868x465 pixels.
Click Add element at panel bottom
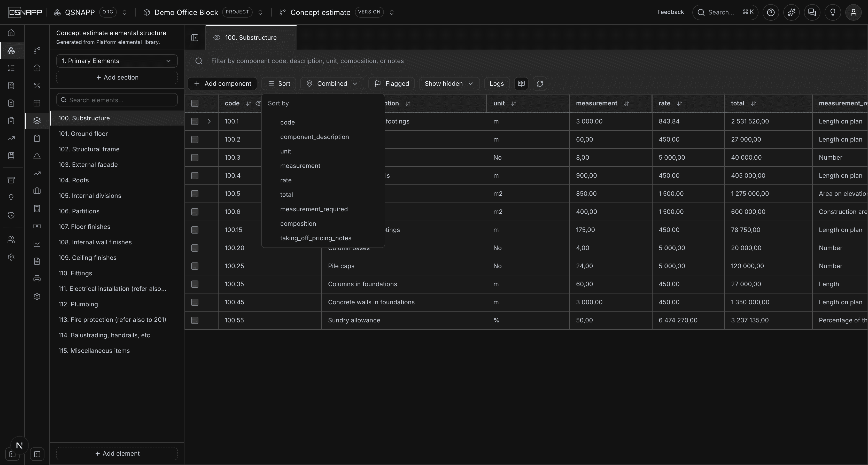pyautogui.click(x=117, y=454)
